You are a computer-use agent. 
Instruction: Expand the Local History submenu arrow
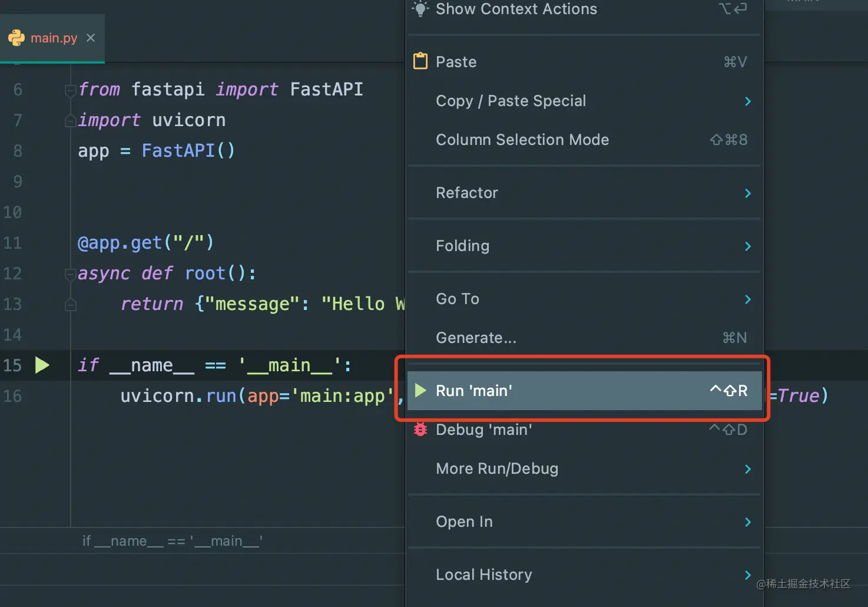point(748,575)
